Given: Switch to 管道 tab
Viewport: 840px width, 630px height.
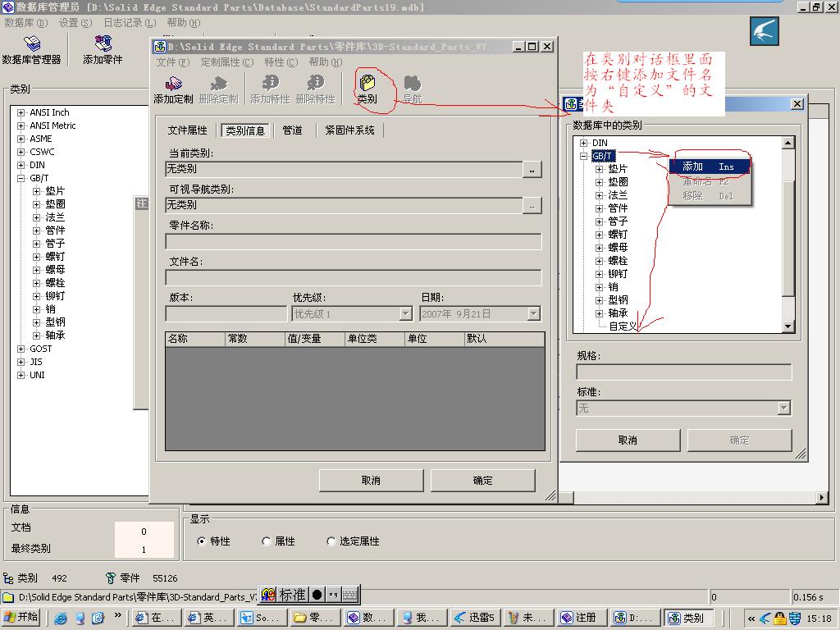Looking at the screenshot, I should click(x=293, y=130).
